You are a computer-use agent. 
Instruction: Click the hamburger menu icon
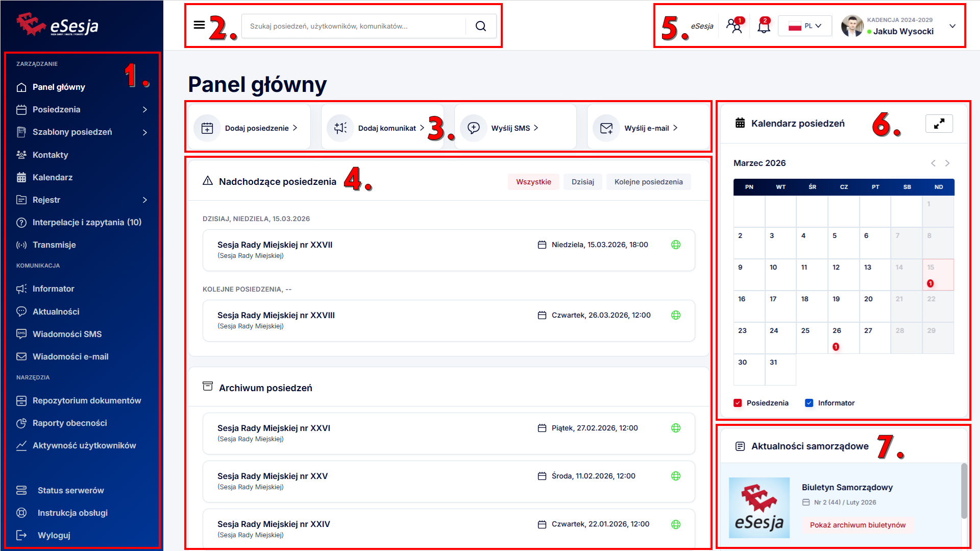(199, 25)
